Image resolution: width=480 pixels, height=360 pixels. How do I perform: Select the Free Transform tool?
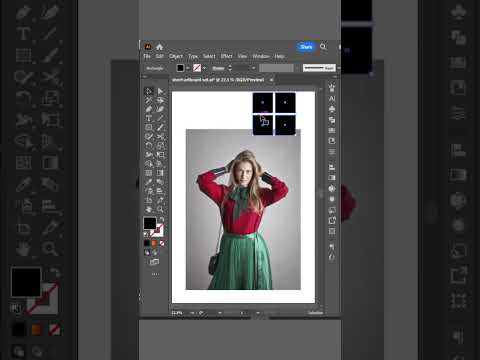coord(160,155)
